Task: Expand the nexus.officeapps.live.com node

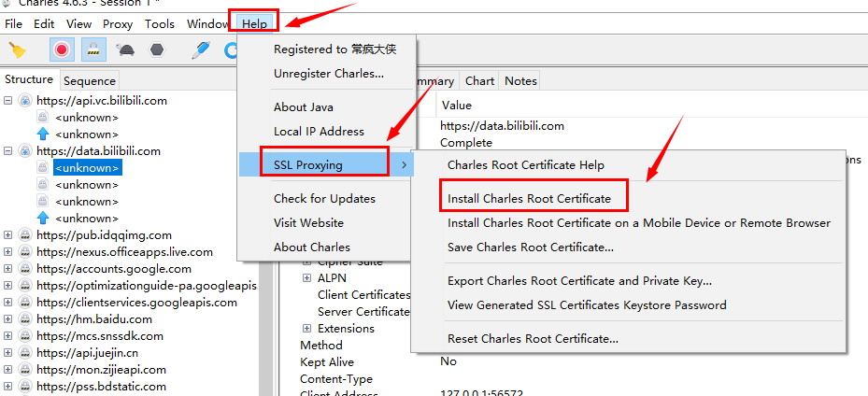Action: click(x=7, y=251)
